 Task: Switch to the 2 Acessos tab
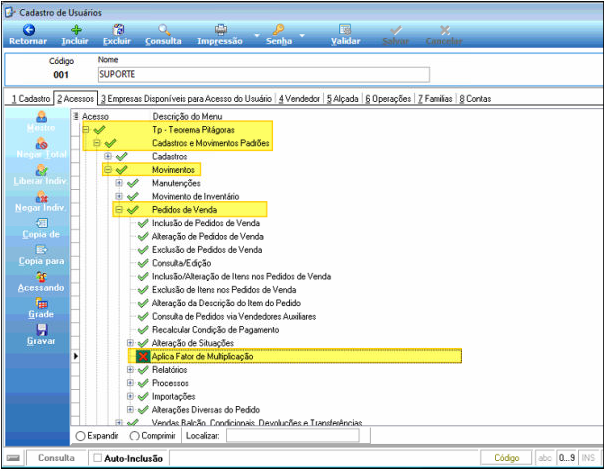click(x=76, y=98)
